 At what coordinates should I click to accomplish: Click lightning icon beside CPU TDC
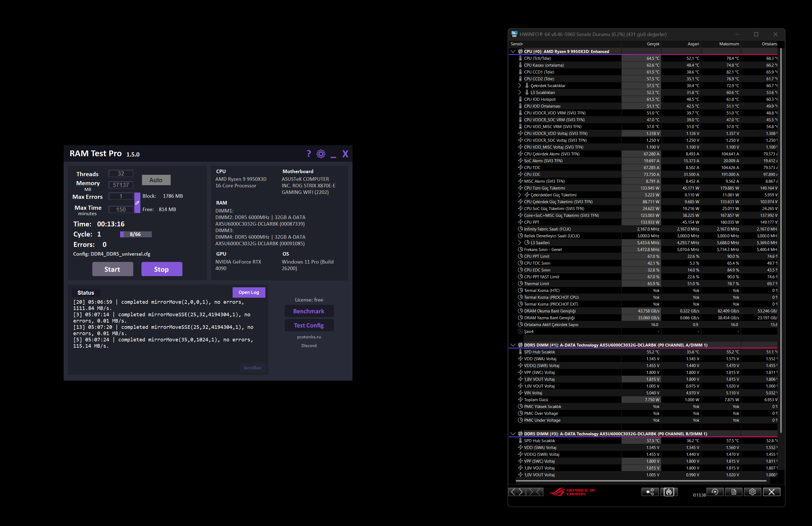[520, 168]
